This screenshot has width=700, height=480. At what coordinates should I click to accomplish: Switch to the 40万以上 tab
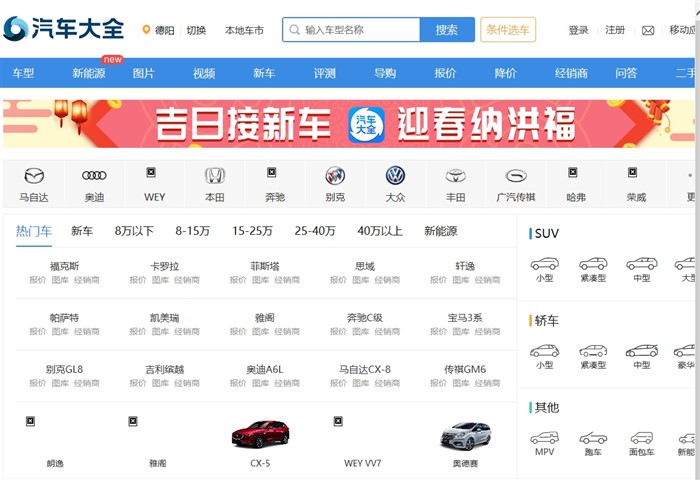tap(380, 231)
